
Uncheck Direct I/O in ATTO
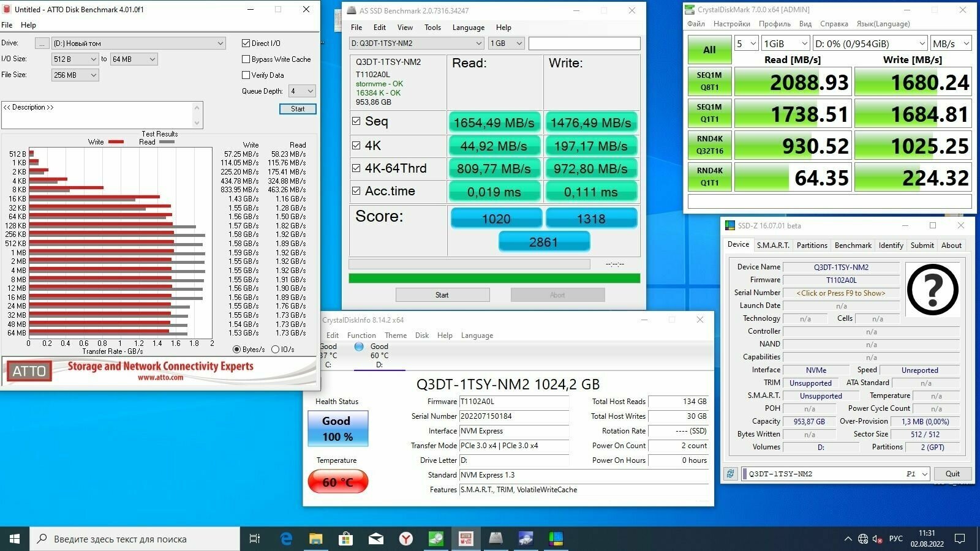coord(246,43)
